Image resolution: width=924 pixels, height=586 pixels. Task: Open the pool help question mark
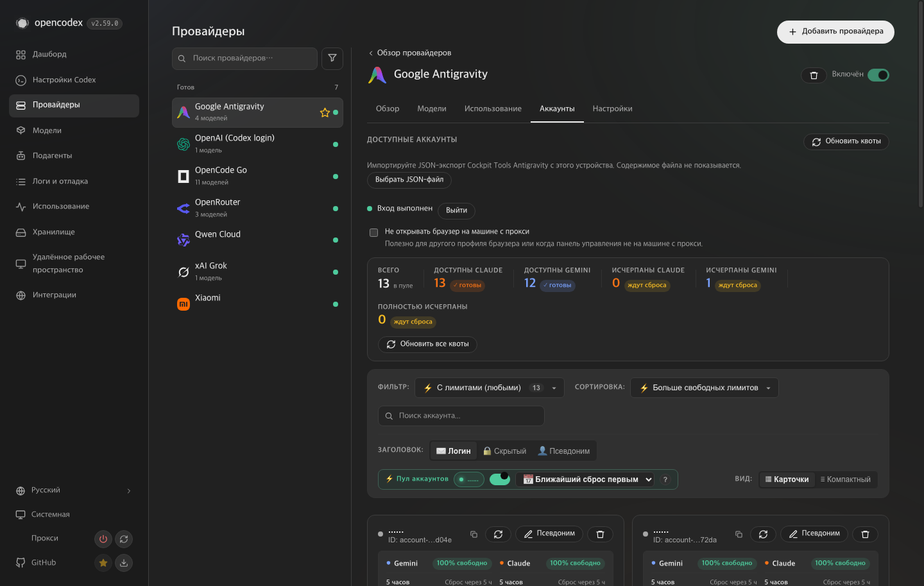point(665,479)
